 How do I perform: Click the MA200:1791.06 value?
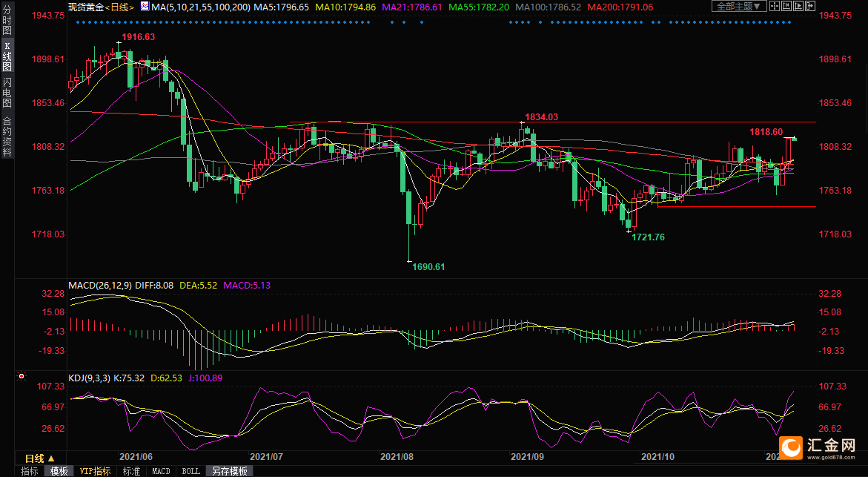620,7
